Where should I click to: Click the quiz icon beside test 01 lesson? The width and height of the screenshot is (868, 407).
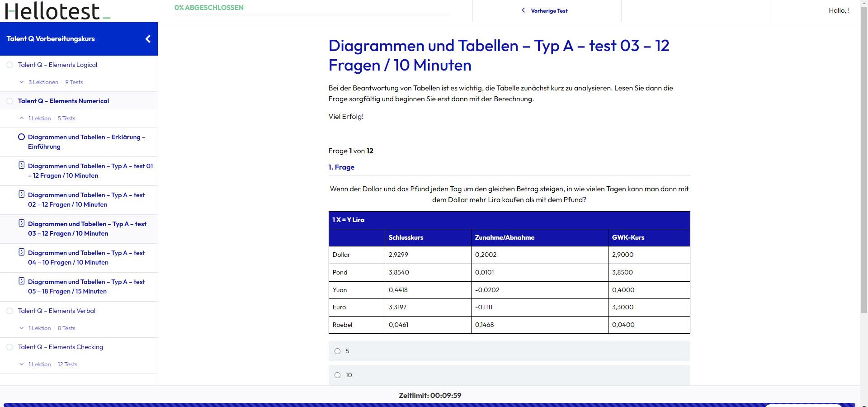[21, 165]
